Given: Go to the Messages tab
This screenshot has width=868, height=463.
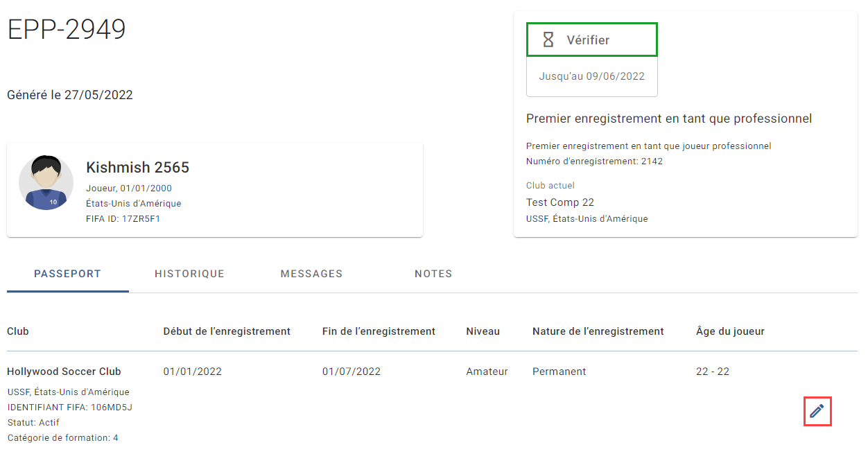Looking at the screenshot, I should pyautogui.click(x=311, y=274).
